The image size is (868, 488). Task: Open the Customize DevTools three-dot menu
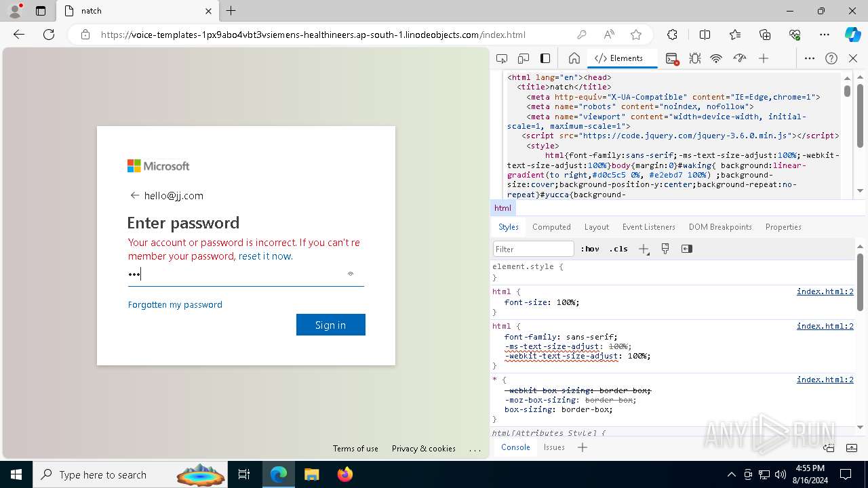coord(810,58)
